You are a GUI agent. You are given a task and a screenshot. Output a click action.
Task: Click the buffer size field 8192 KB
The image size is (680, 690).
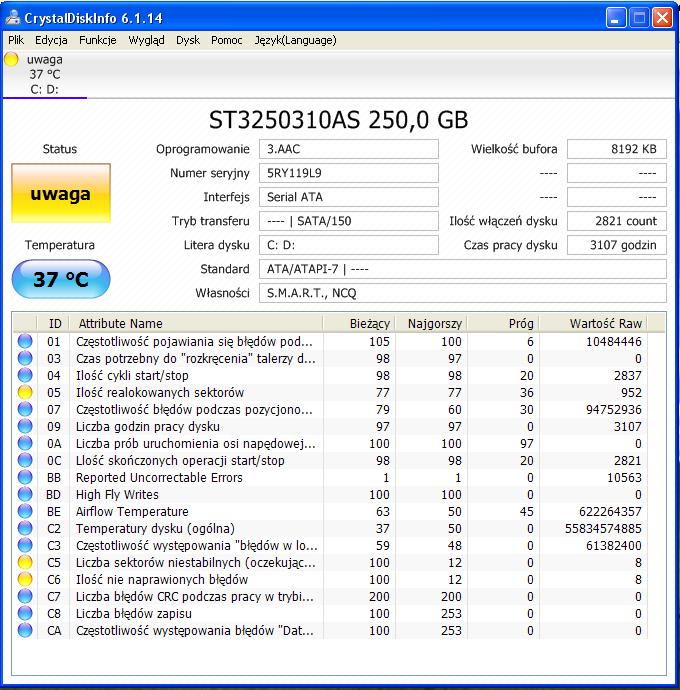pos(617,149)
